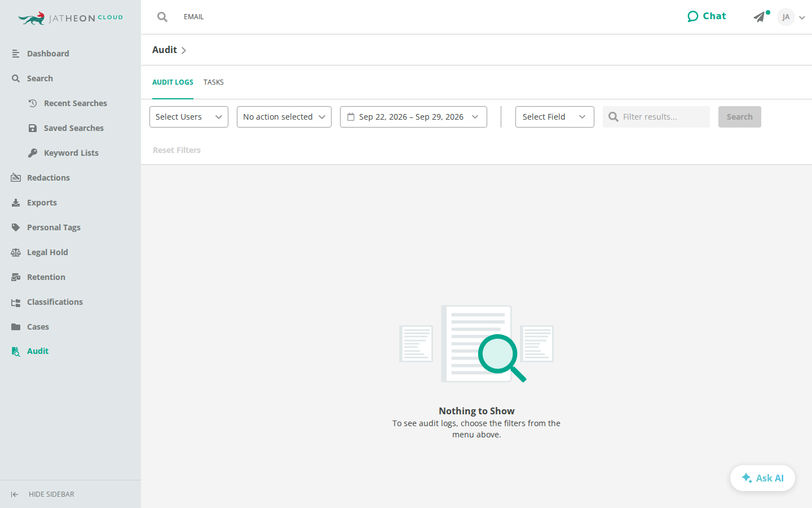Click the Audit breadcrumb title
This screenshot has width=812, height=508.
[x=165, y=50]
